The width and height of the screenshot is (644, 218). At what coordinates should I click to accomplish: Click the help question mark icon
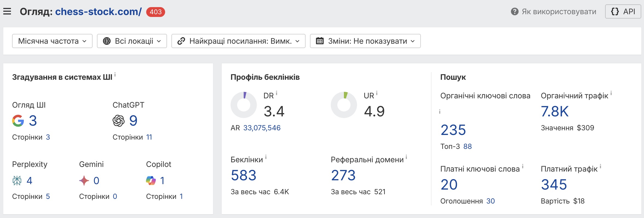tap(514, 11)
